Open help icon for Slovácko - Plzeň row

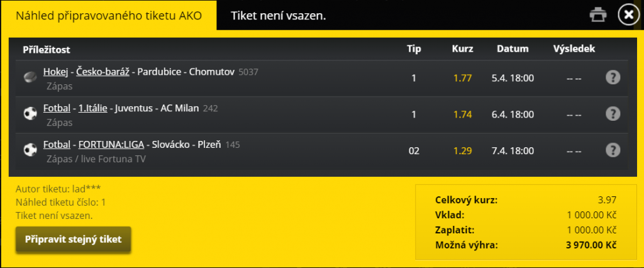click(x=613, y=150)
